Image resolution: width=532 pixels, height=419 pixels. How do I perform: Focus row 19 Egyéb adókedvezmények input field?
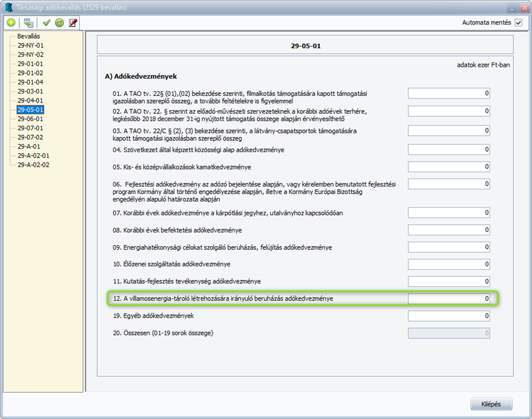pos(449,316)
